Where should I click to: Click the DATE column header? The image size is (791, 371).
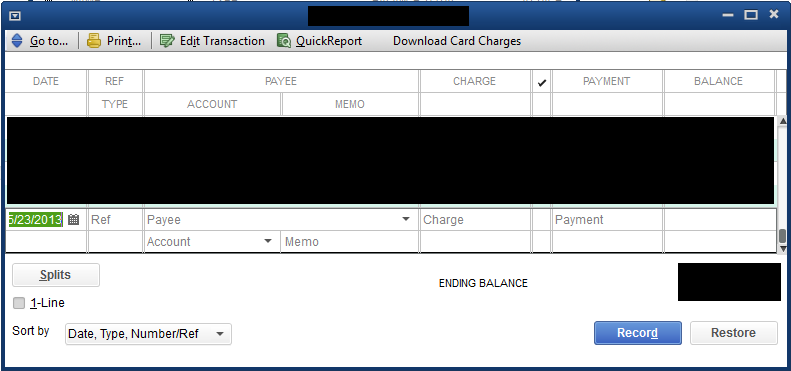46,81
